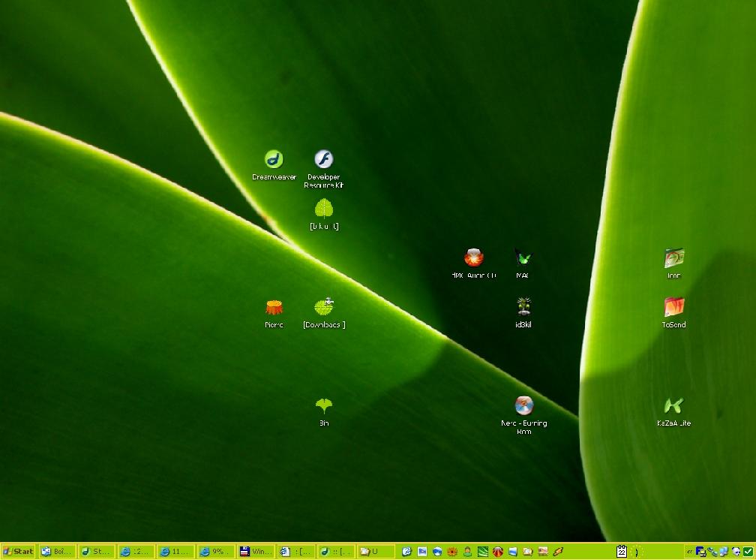Click the calendar icon in the taskbar
This screenshot has width=756, height=560.
pyautogui.click(x=622, y=551)
